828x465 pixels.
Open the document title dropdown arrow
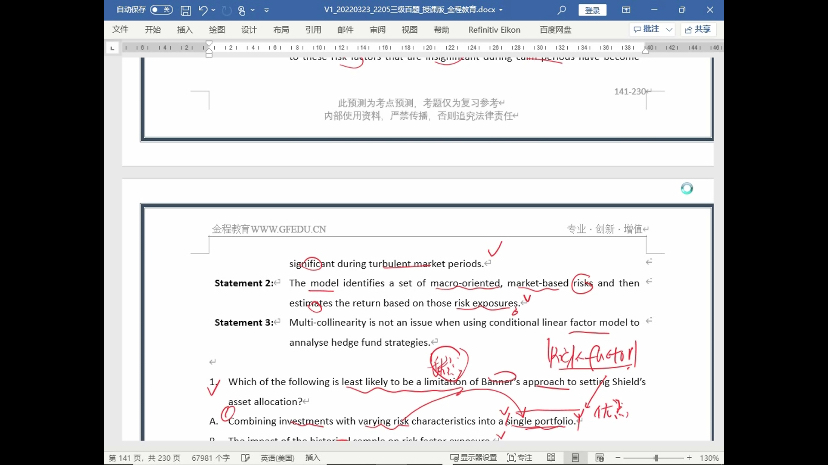(x=501, y=10)
